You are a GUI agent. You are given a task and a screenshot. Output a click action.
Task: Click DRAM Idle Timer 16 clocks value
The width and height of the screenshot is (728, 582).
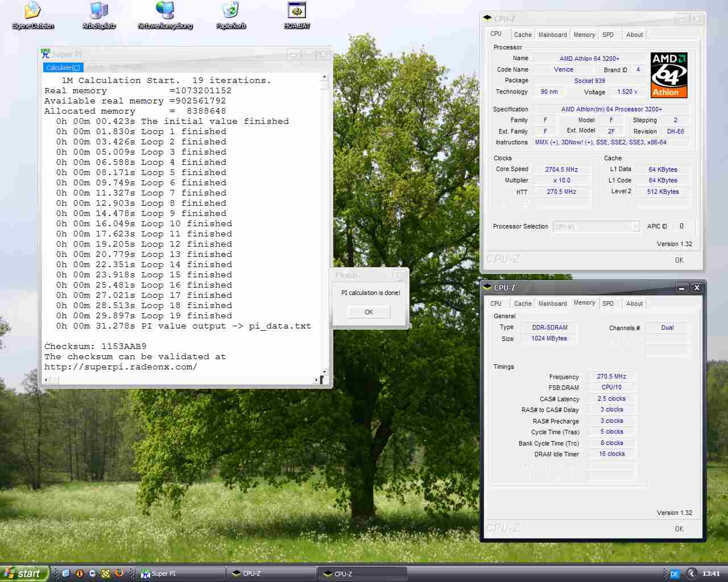click(x=611, y=454)
